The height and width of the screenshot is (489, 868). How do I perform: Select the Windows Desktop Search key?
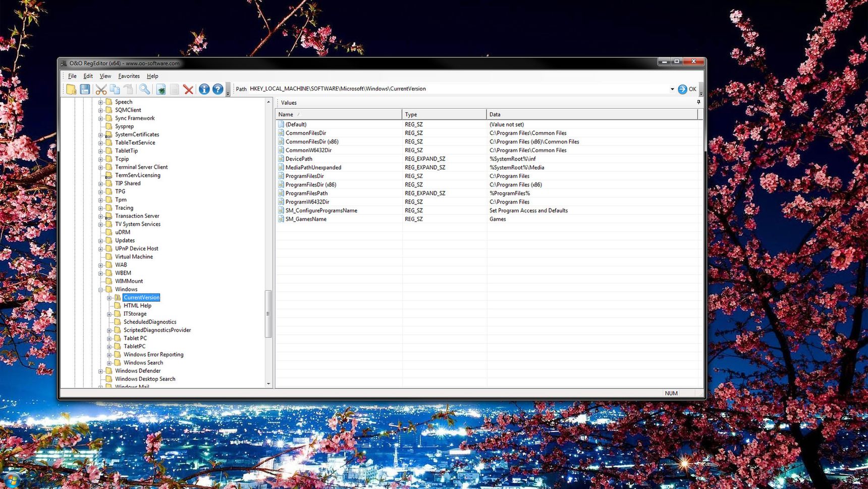[145, 379]
